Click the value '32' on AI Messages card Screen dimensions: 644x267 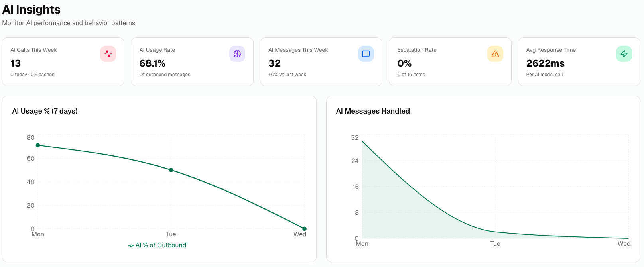point(274,63)
